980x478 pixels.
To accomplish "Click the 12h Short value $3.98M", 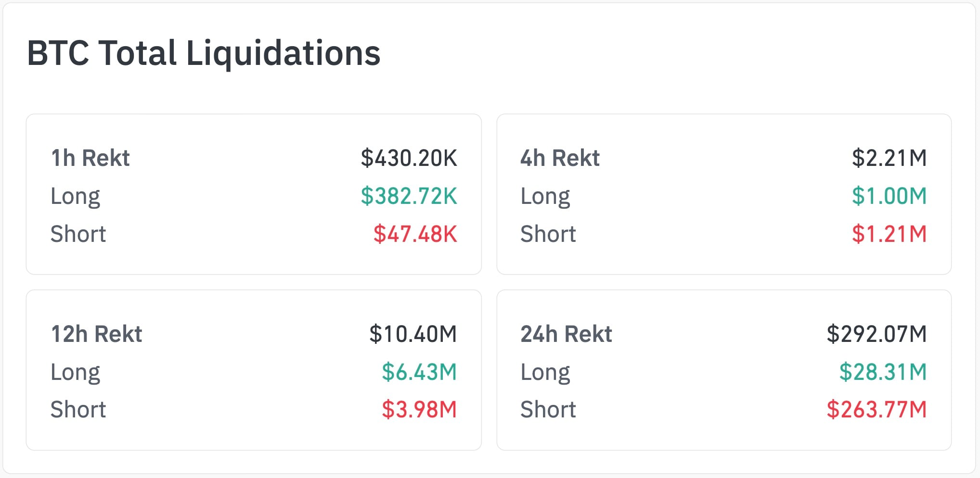I will pyautogui.click(x=419, y=410).
